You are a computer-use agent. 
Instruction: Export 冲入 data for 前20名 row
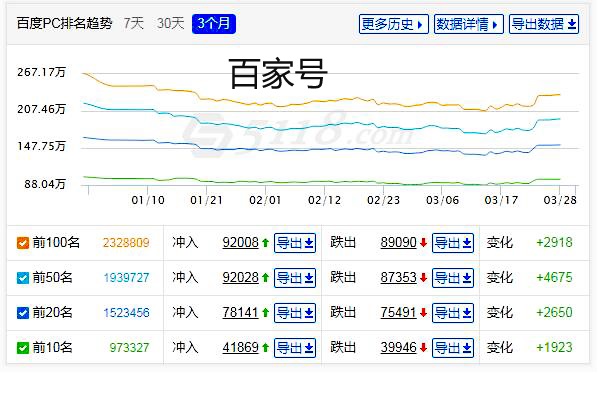point(295,313)
